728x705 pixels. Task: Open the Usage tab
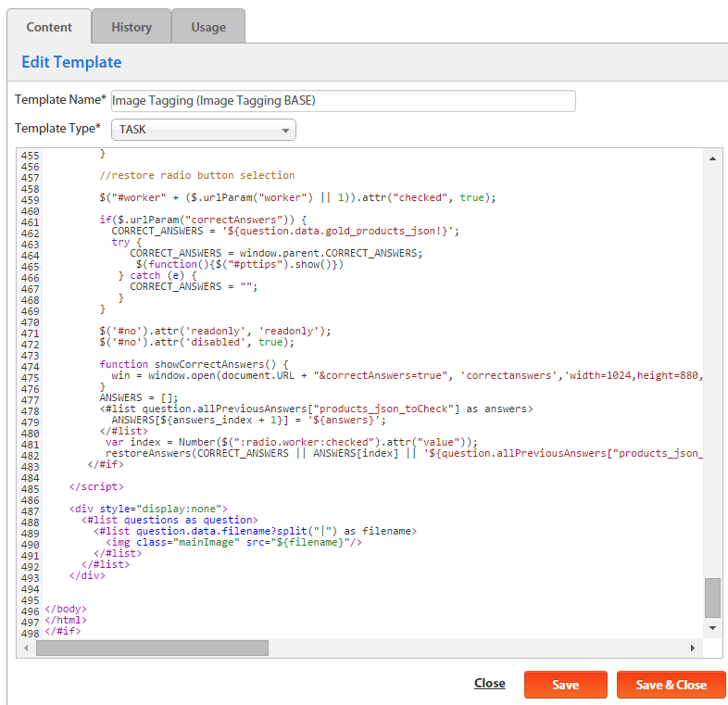(x=208, y=27)
